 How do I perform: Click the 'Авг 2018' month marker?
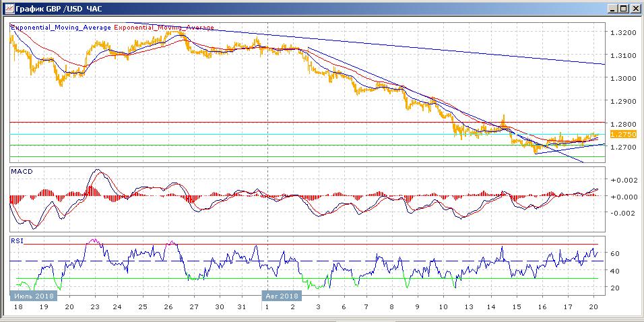[x=281, y=296]
